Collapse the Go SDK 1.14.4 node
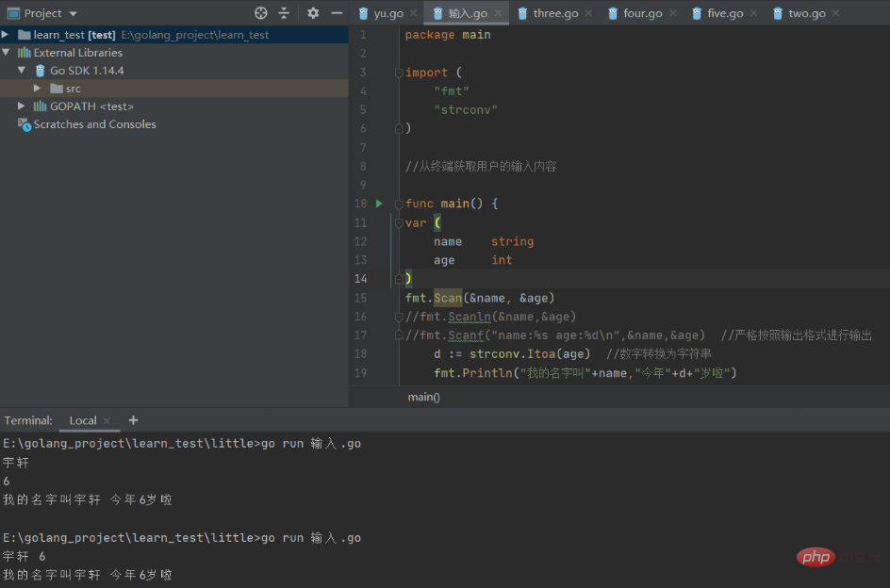This screenshot has width=890, height=588. click(21, 71)
